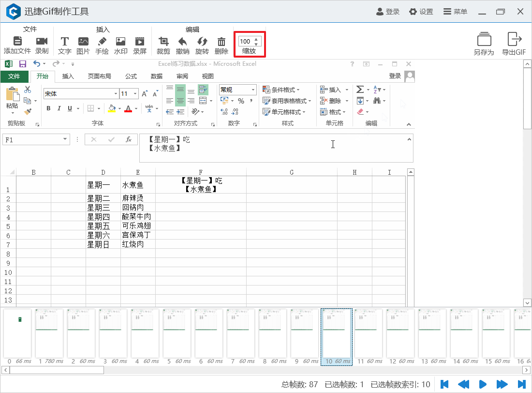Image resolution: width=532 pixels, height=393 pixels.
Task: Launch screen capture with the 录屏 icon
Action: click(139, 42)
